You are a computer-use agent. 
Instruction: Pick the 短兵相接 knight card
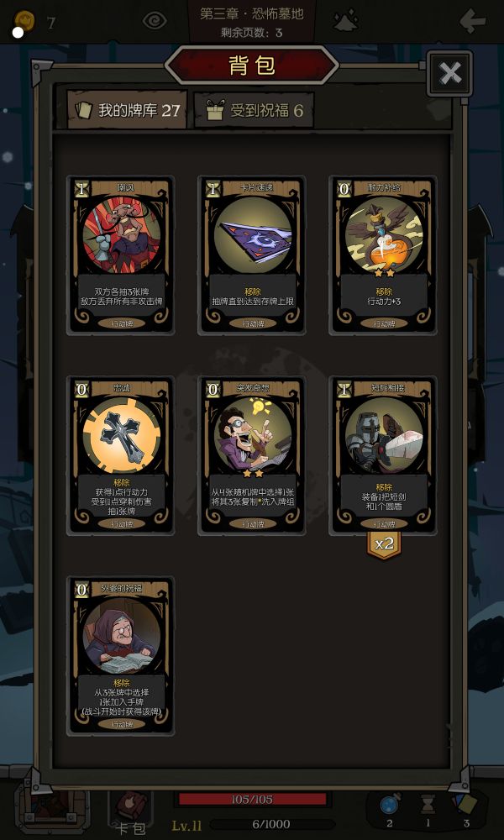point(383,455)
